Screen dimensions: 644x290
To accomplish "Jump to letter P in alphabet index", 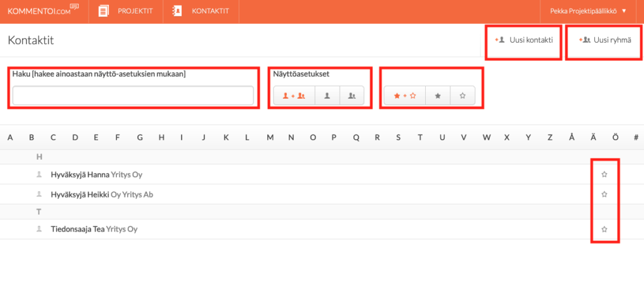I will click(x=334, y=138).
